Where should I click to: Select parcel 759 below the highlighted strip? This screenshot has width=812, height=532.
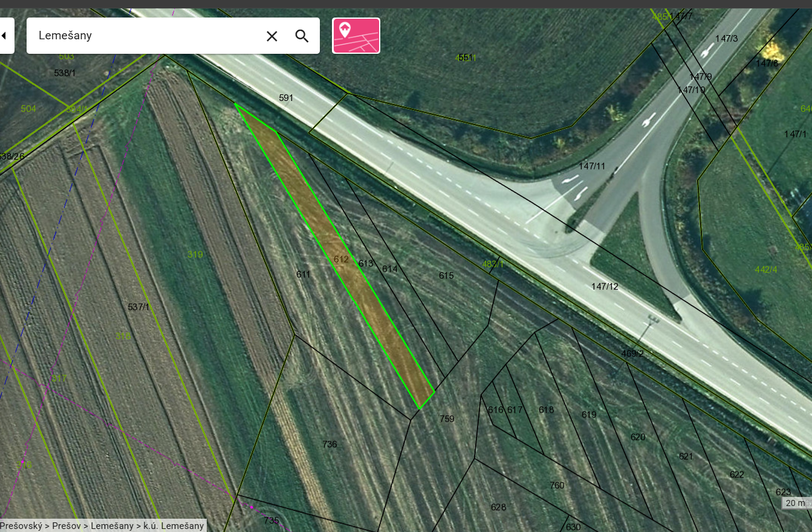pos(447,419)
